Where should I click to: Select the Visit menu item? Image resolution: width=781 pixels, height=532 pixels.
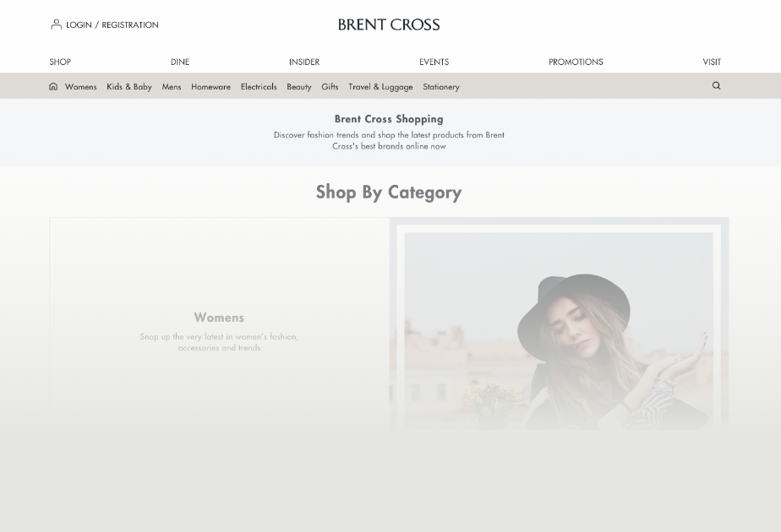point(712,62)
